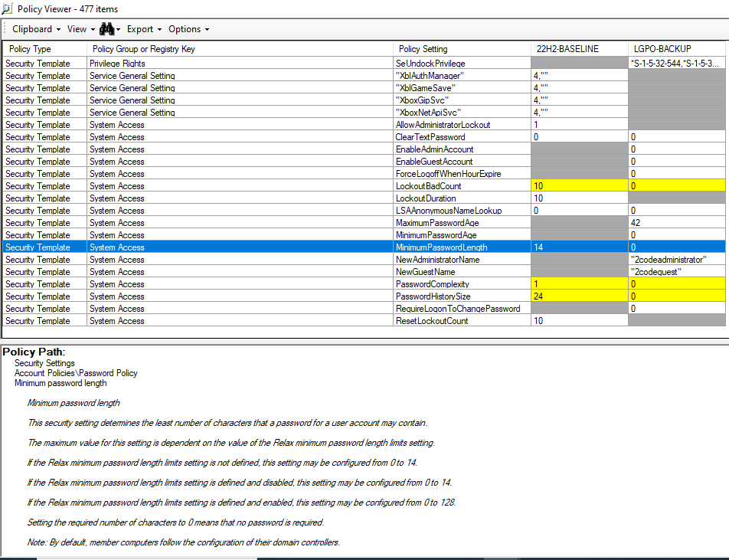The image size is (729, 560).
Task: Select the PasswordComplexity row
Action: click(x=432, y=284)
